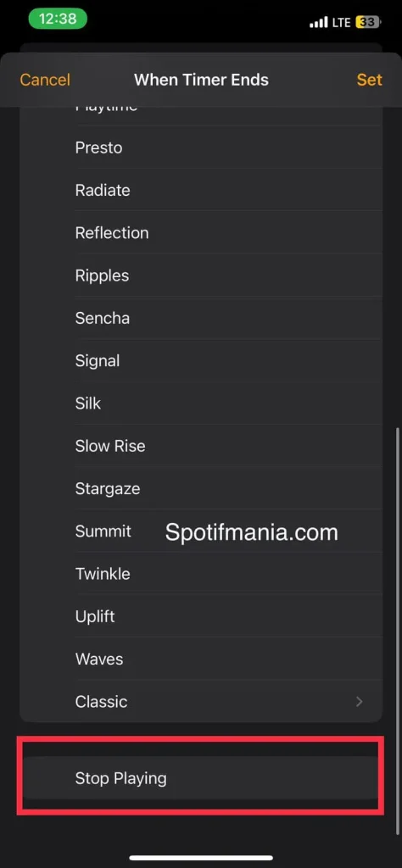Select Silk from the list
The height and width of the screenshot is (868, 402).
(201, 403)
